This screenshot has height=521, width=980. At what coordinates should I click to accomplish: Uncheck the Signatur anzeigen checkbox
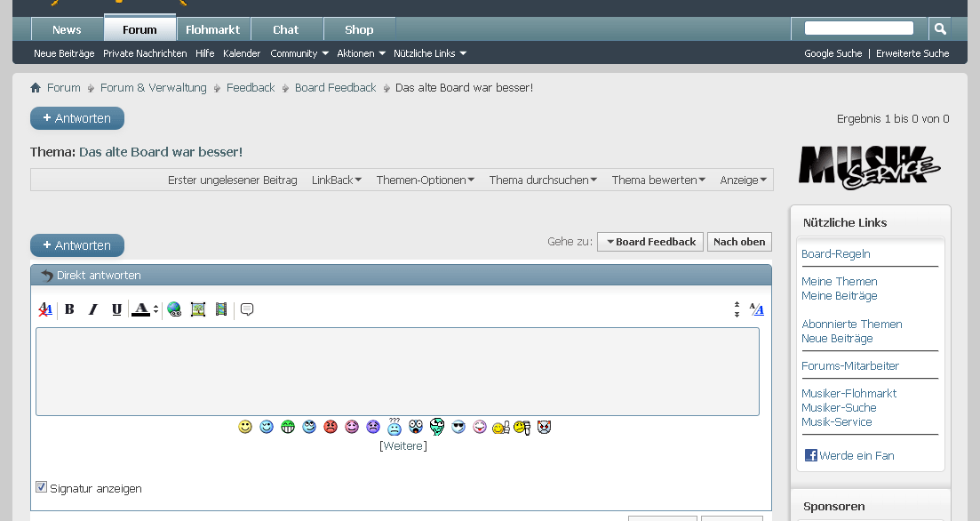[41, 486]
